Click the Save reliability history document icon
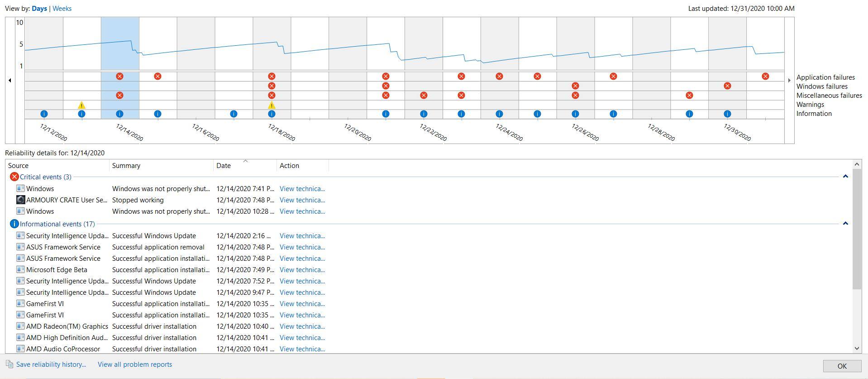The width and height of the screenshot is (868, 379). point(10,365)
